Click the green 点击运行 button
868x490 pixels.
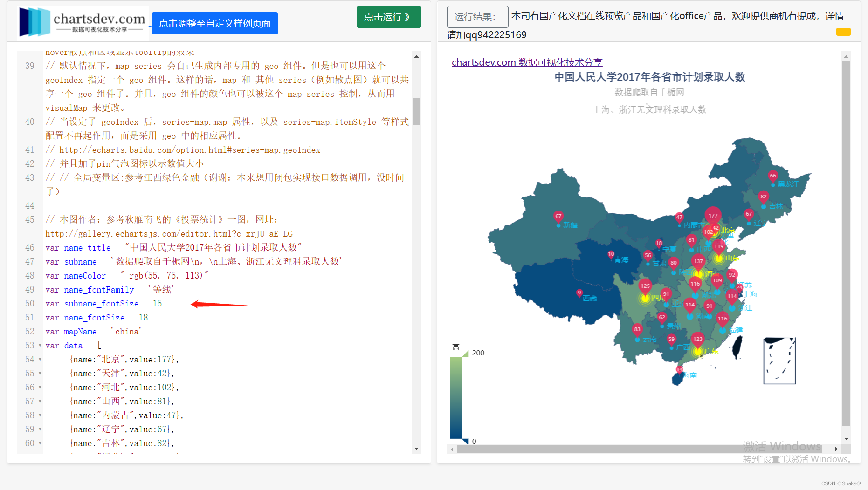tap(389, 17)
